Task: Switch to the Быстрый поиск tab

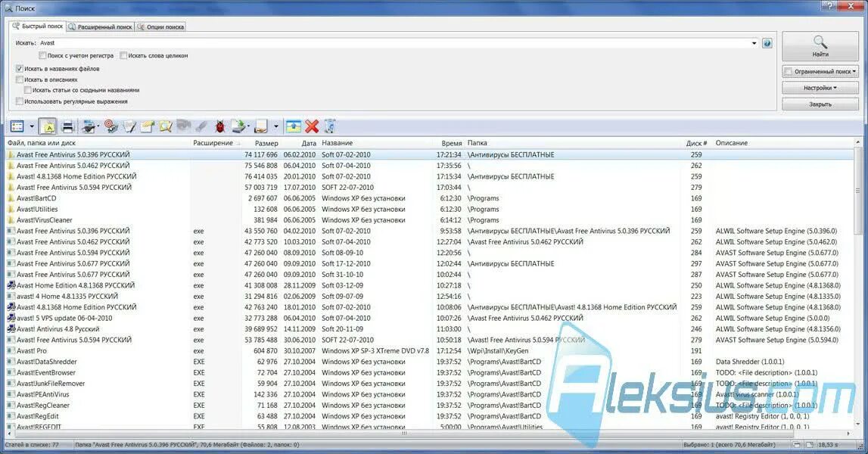Action: (x=38, y=26)
